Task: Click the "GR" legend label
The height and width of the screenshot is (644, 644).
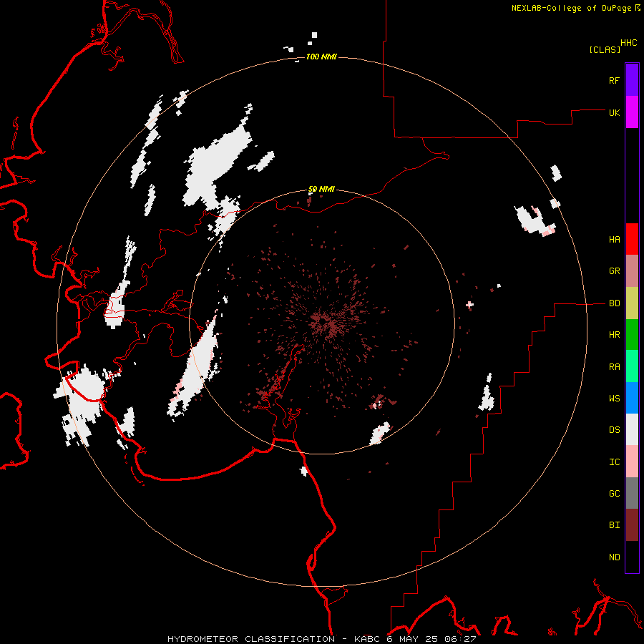Action: 614,271
